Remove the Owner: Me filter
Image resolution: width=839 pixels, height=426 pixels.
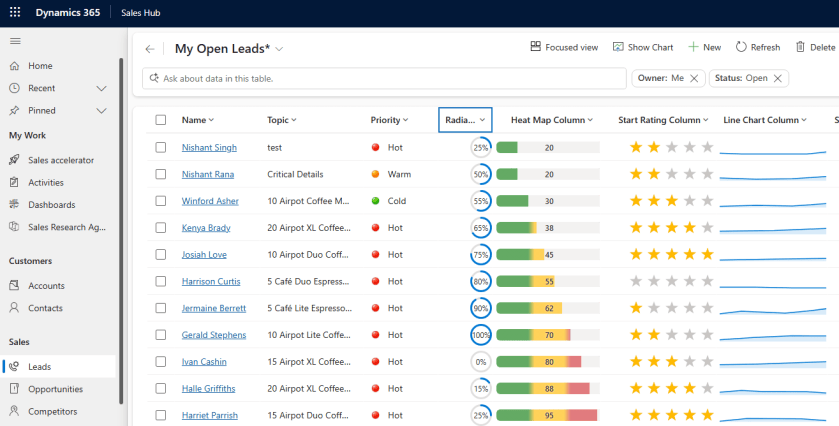click(x=694, y=78)
